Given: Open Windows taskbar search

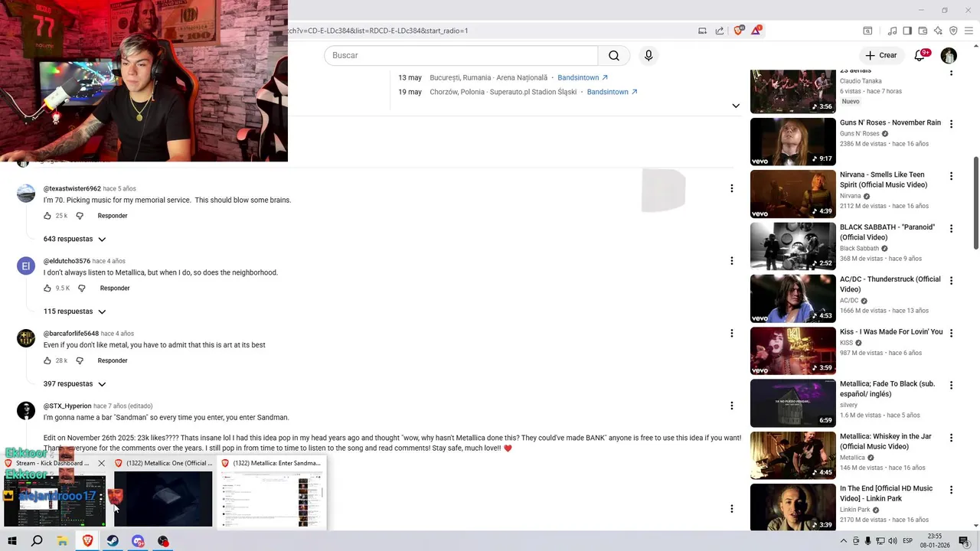Looking at the screenshot, I should 37,541.
